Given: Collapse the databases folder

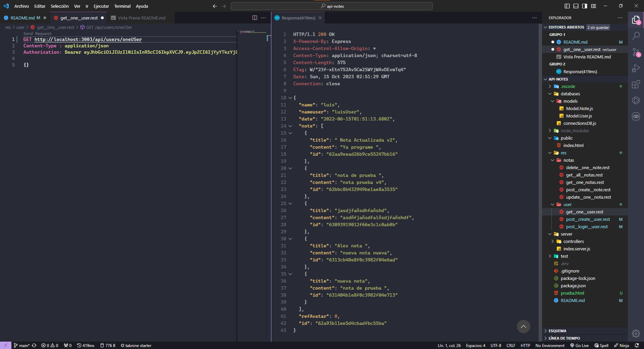Looking at the screenshot, I should tap(570, 94).
